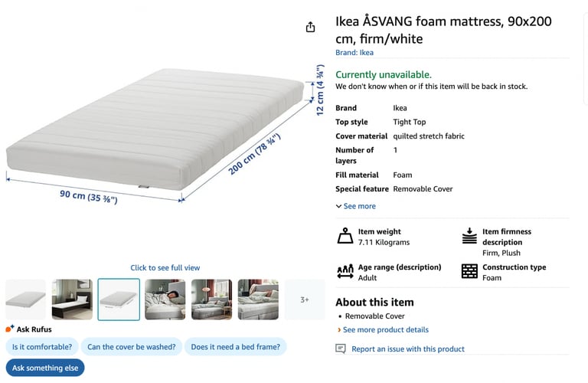
Task: Select the first plain mattress thumbnail
Action: click(x=25, y=300)
